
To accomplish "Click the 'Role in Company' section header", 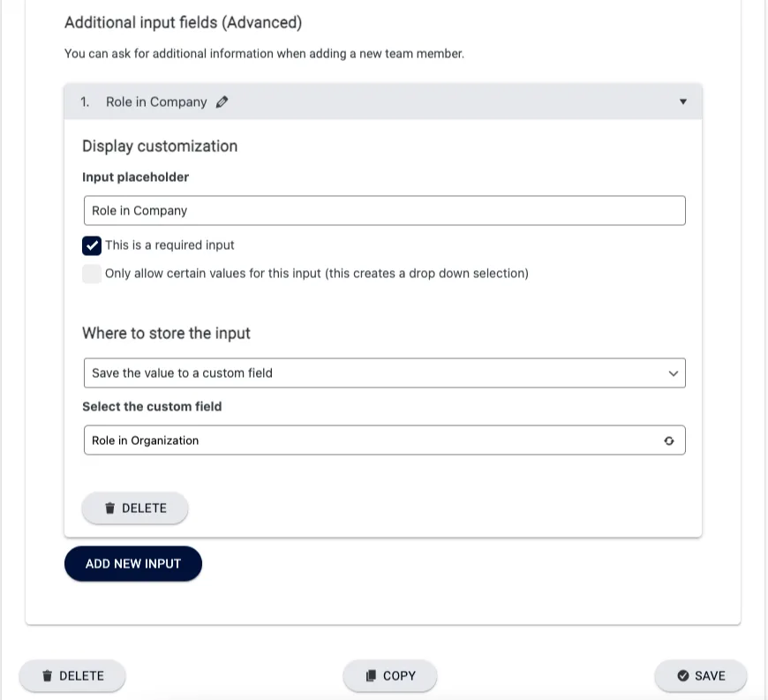I will coord(159,102).
